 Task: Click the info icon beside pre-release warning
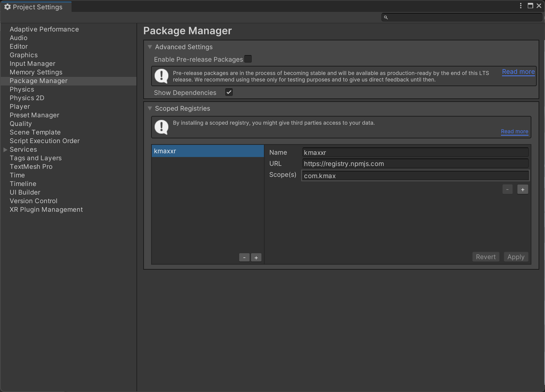tap(161, 76)
